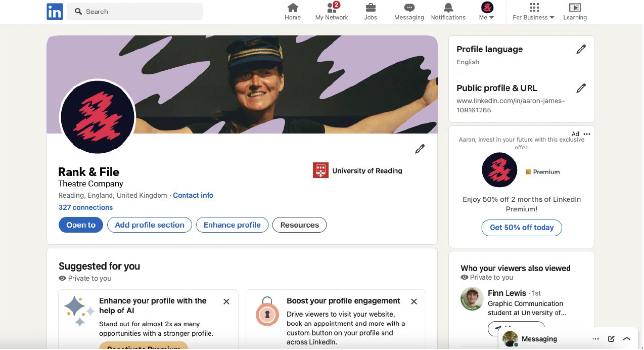This screenshot has width=644, height=350.
Task: Open Finn Lewis profile photo
Action: (x=472, y=299)
